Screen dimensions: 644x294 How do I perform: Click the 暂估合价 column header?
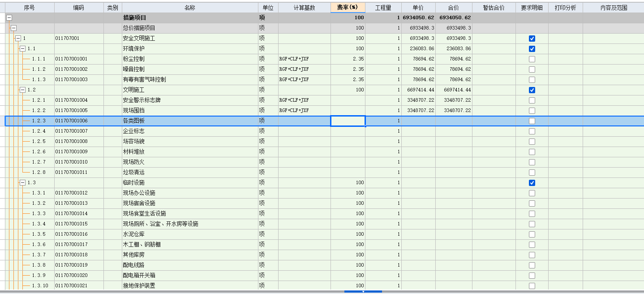[x=494, y=8]
